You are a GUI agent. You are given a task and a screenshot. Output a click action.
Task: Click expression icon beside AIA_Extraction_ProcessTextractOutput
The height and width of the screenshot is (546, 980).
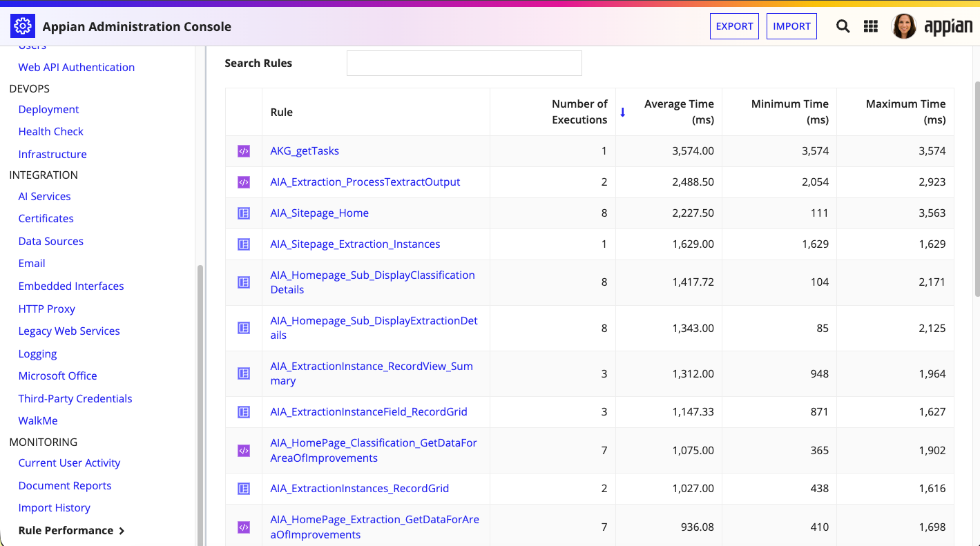point(244,182)
